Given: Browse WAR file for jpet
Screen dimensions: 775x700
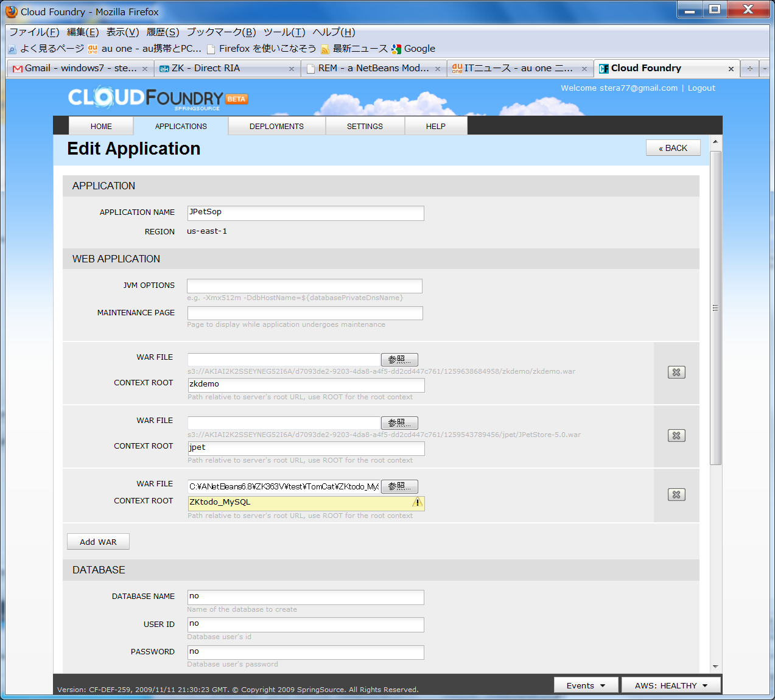Looking at the screenshot, I should click(399, 423).
